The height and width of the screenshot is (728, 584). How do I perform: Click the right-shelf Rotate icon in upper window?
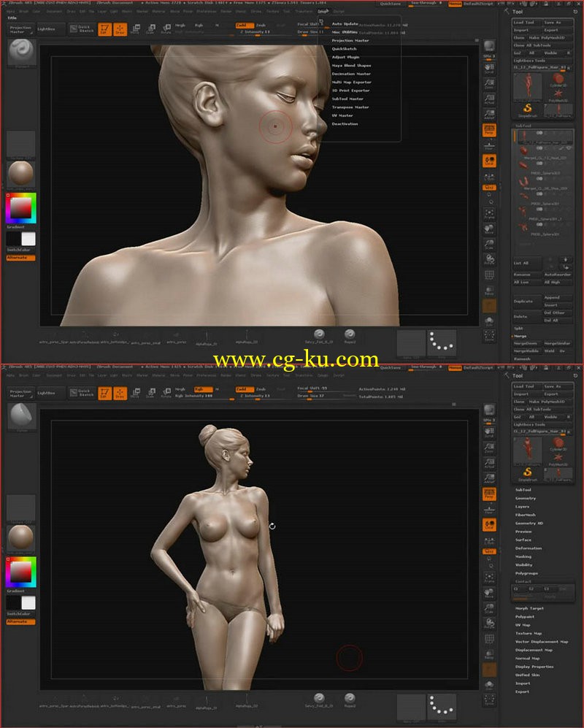(489, 259)
